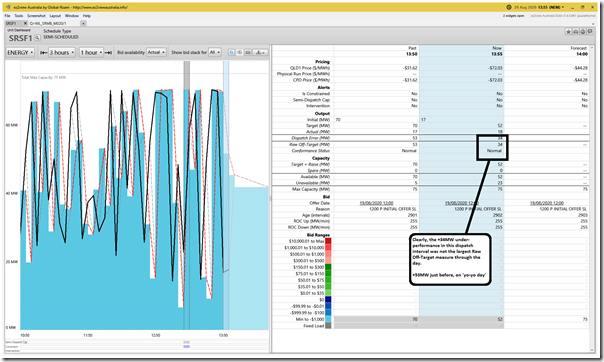Toggle the magnifier zoom chart button
Image resolution: width=604 pixels, height=362 pixels.
232,52
